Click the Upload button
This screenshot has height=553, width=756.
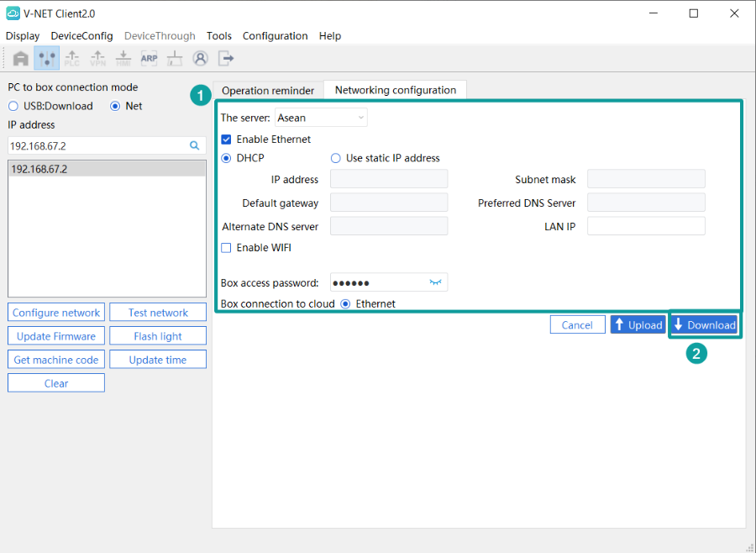638,325
